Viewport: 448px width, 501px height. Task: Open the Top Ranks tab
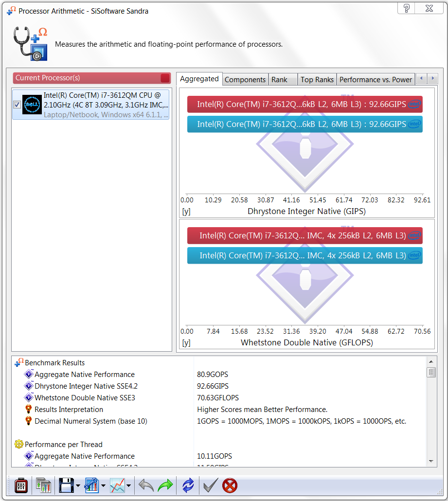317,80
